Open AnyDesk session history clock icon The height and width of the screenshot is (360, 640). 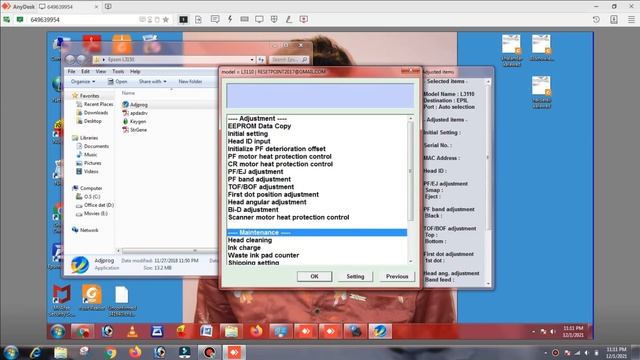[596, 19]
